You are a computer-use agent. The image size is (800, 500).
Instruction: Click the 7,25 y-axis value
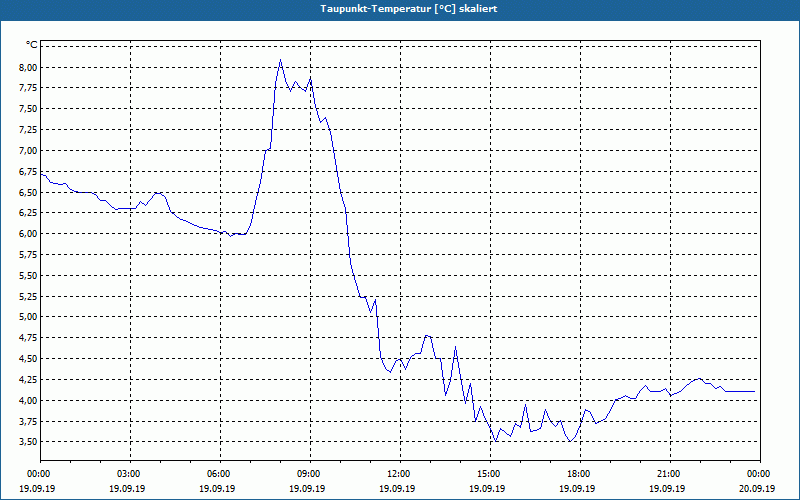coord(29,130)
